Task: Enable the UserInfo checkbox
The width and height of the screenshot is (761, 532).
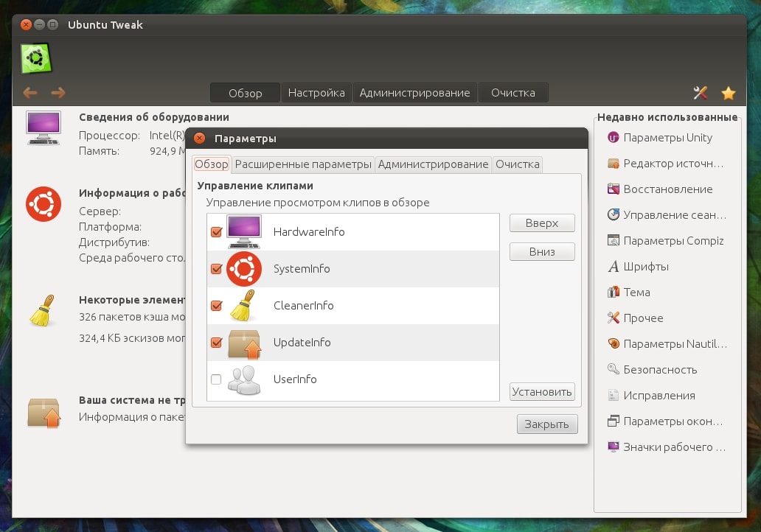Action: pos(217,379)
